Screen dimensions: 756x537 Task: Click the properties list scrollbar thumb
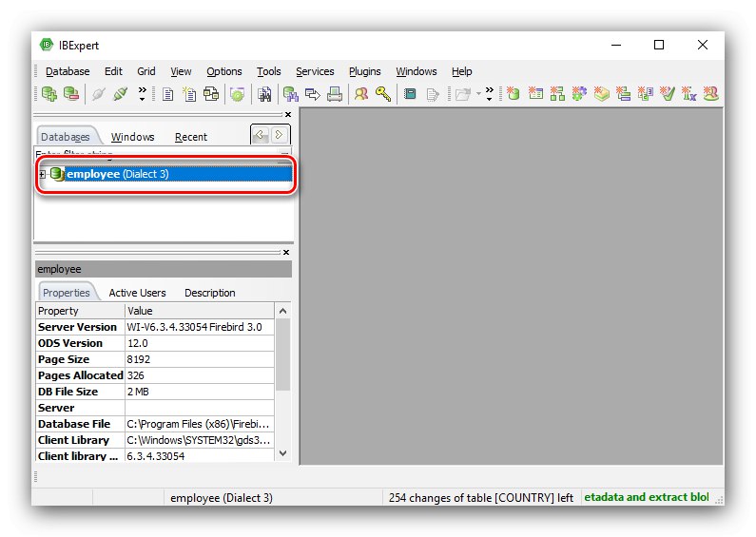(x=283, y=355)
